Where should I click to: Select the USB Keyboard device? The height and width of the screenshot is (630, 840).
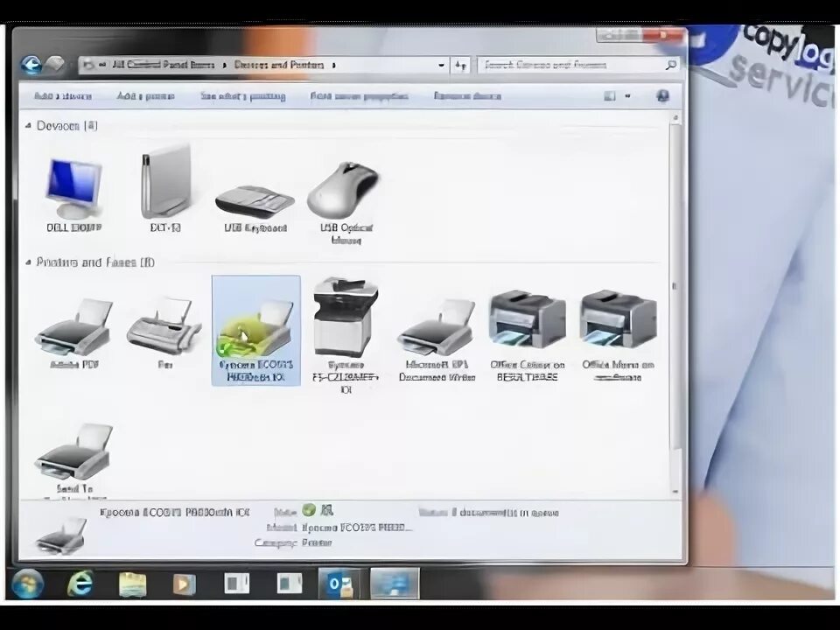255,209
